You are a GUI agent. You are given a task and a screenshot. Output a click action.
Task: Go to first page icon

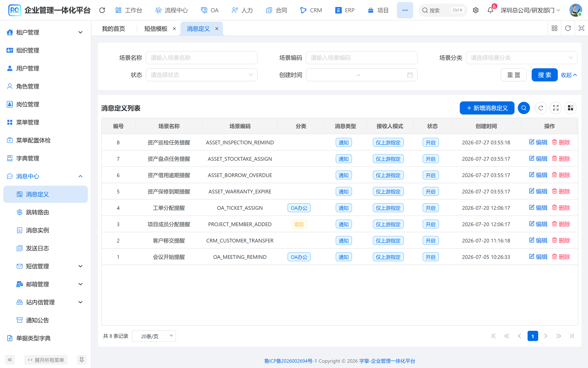tap(494, 336)
